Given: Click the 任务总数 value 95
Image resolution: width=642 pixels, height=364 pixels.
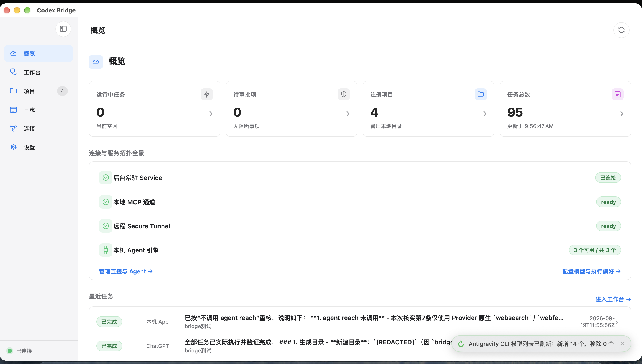Looking at the screenshot, I should pyautogui.click(x=515, y=112).
